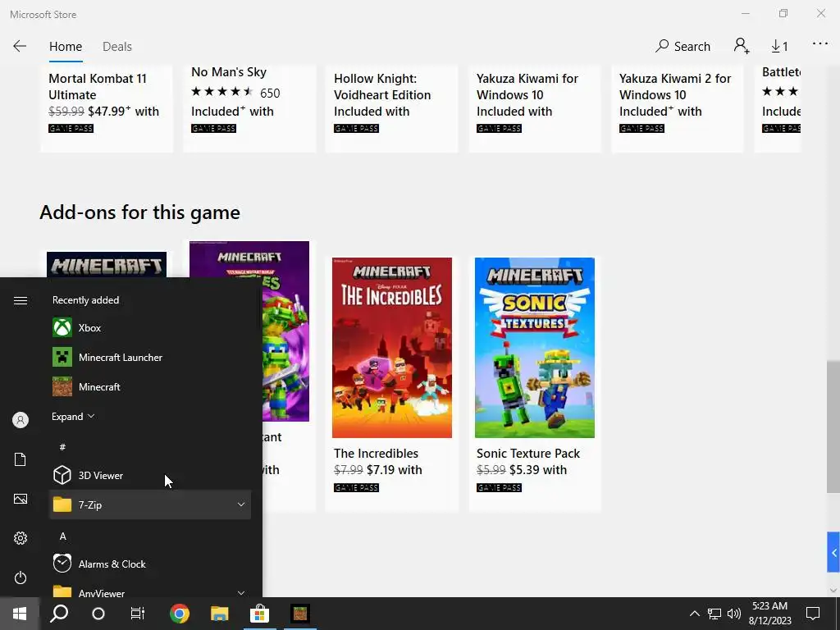
Task: Select the Sonic Texture Pack title
Action: click(x=528, y=453)
